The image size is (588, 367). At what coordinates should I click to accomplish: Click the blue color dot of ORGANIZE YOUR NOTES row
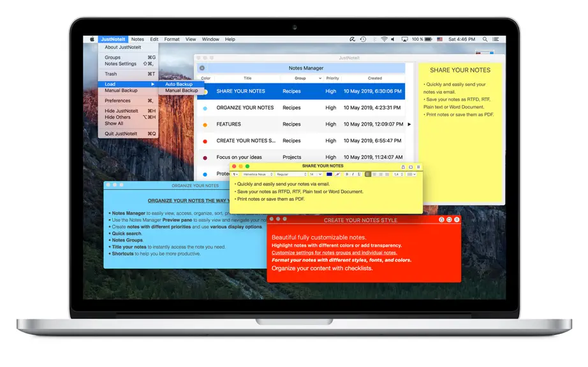point(205,108)
